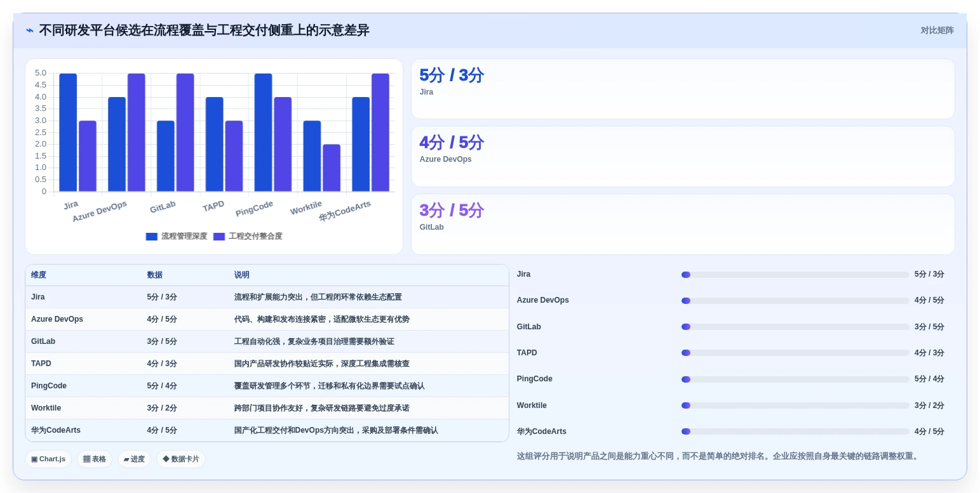Click the 5分 / 4分 cell in PingCode table row
980x493 pixels.
162,386
